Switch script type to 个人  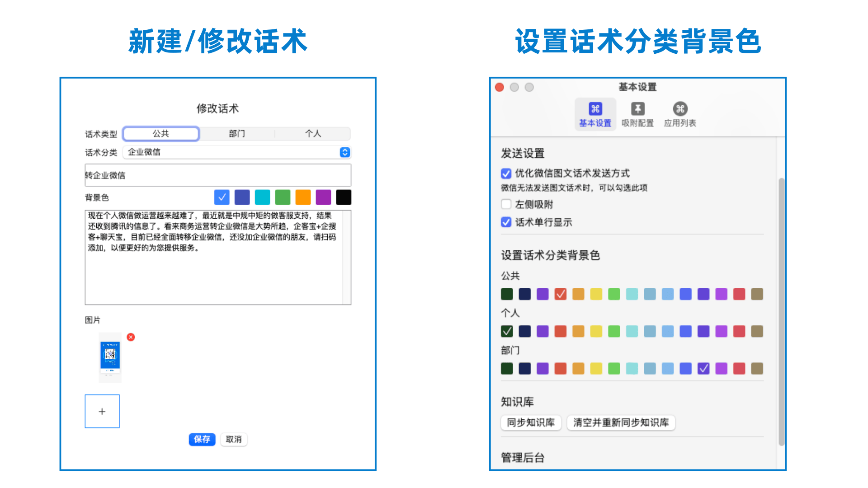click(x=313, y=134)
